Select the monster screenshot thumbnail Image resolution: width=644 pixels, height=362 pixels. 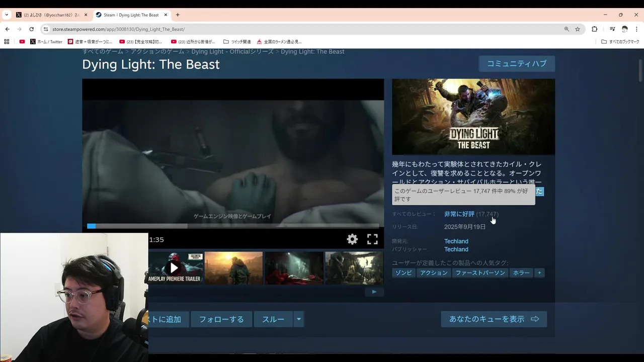pos(354,268)
